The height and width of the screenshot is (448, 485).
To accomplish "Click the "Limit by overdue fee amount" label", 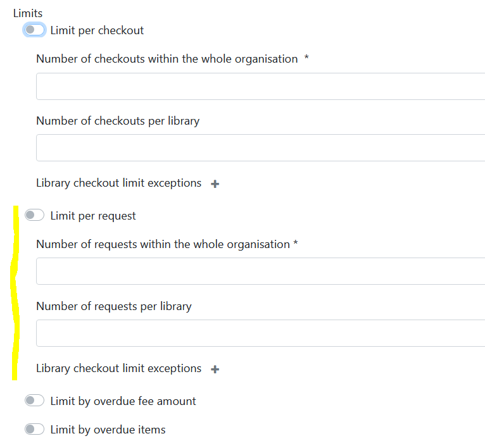I will 123,401.
